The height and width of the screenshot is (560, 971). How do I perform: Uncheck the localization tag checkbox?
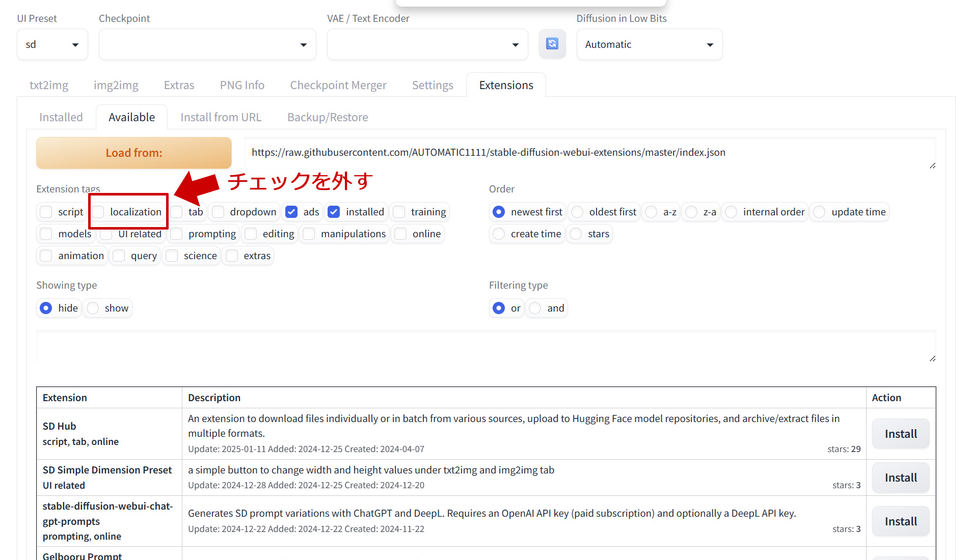(98, 212)
